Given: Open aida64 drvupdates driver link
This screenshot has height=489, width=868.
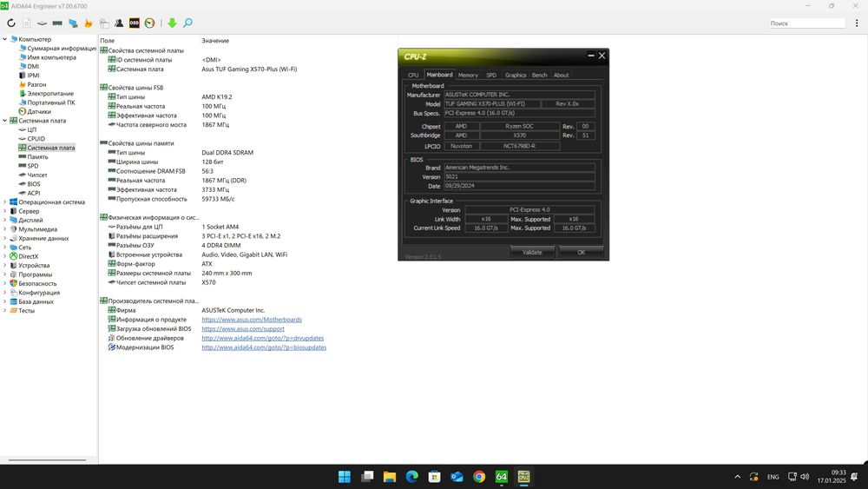Looking at the screenshot, I should pos(262,338).
